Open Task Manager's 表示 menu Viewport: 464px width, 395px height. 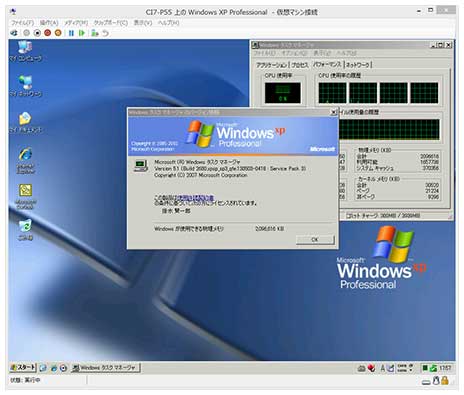[x=321, y=53]
